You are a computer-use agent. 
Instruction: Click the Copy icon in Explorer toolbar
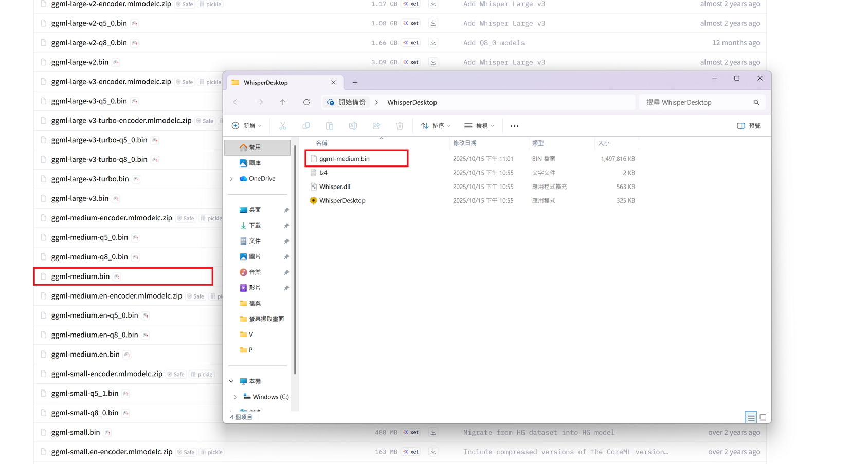[306, 126]
